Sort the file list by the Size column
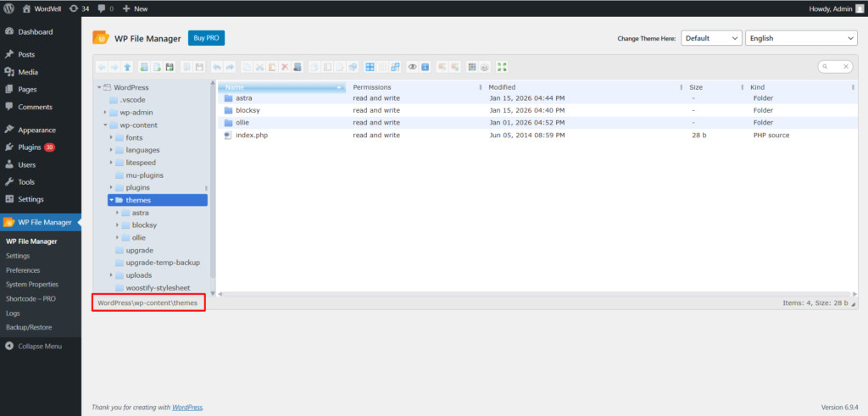This screenshot has height=416, width=868. (696, 87)
